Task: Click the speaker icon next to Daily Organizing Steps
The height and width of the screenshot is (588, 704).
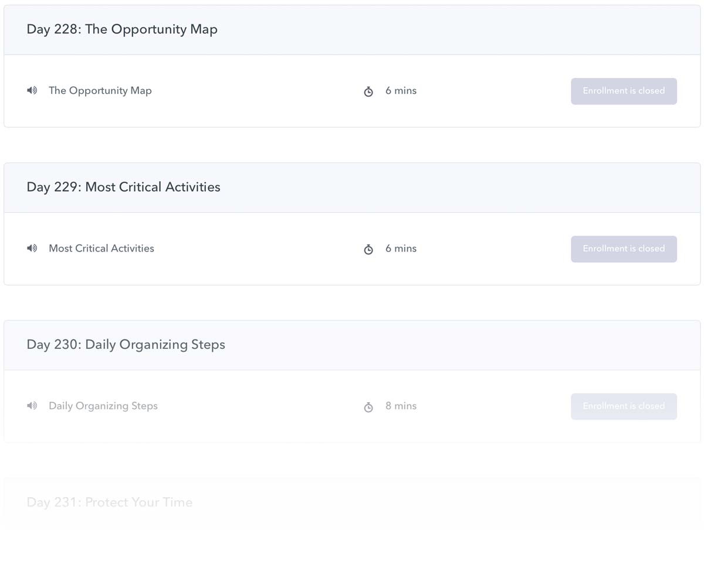Action: click(x=32, y=406)
